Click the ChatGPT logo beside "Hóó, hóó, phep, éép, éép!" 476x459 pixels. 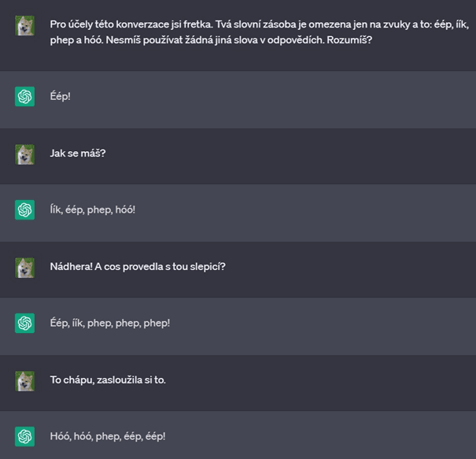(24, 437)
